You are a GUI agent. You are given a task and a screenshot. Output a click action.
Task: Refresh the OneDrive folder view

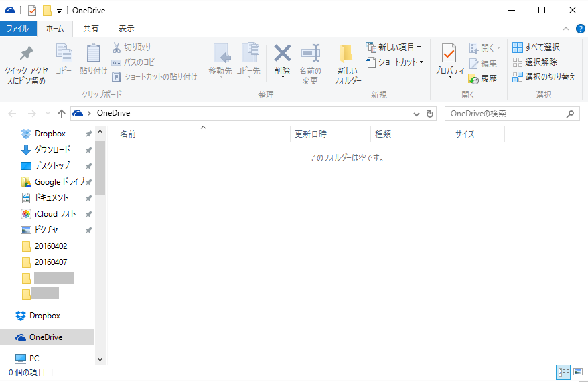tap(430, 114)
